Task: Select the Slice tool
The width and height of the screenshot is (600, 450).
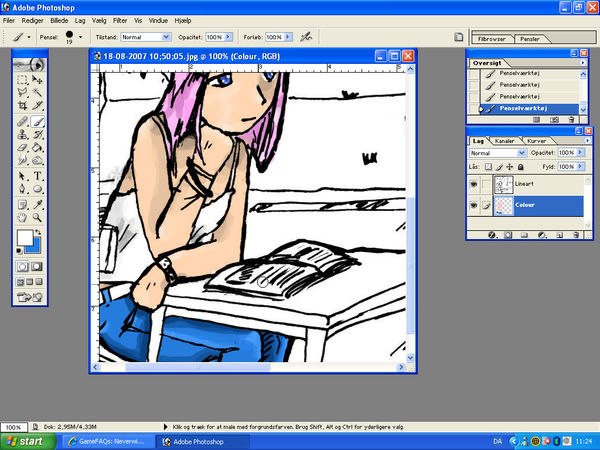Action: point(37,105)
